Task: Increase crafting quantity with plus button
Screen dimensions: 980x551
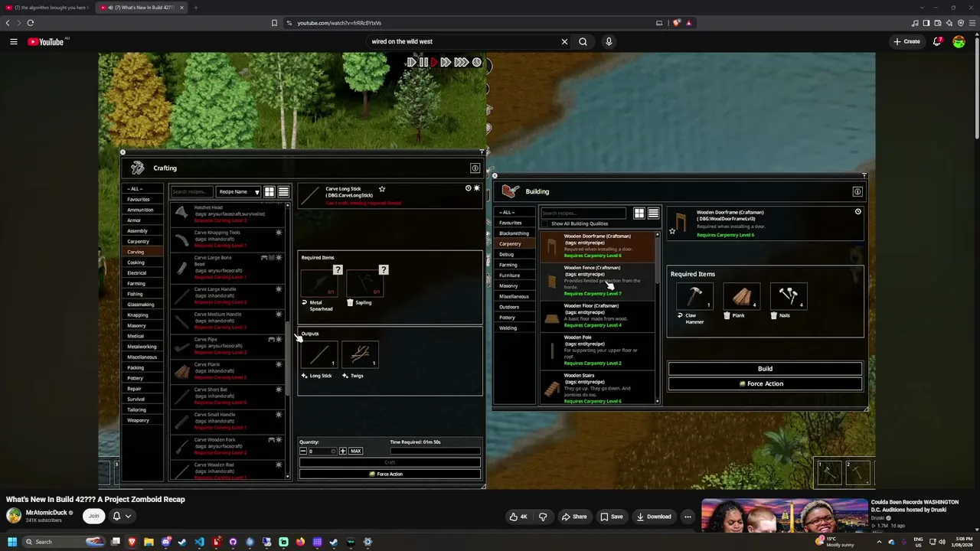Action: coord(342,452)
